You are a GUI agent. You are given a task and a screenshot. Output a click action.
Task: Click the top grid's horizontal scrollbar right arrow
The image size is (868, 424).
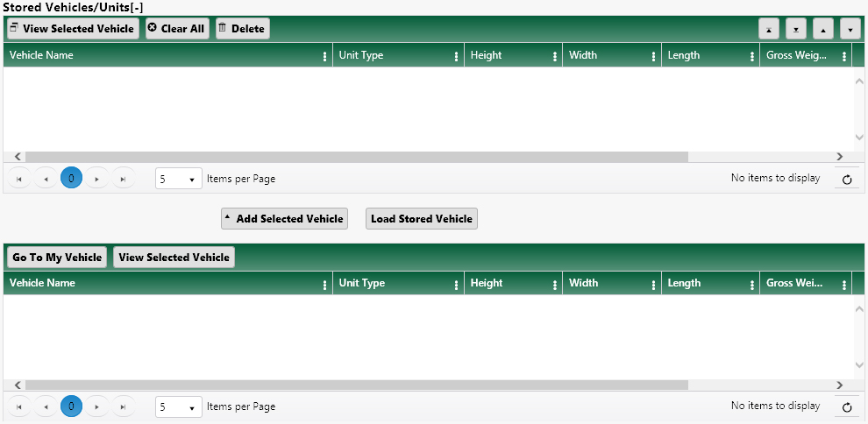839,157
